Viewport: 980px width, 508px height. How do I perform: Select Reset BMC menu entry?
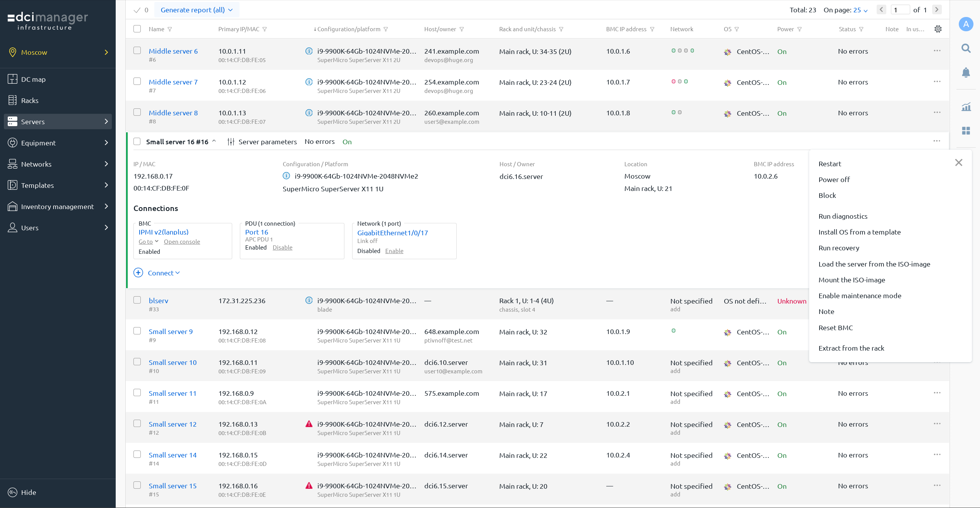[x=835, y=328]
